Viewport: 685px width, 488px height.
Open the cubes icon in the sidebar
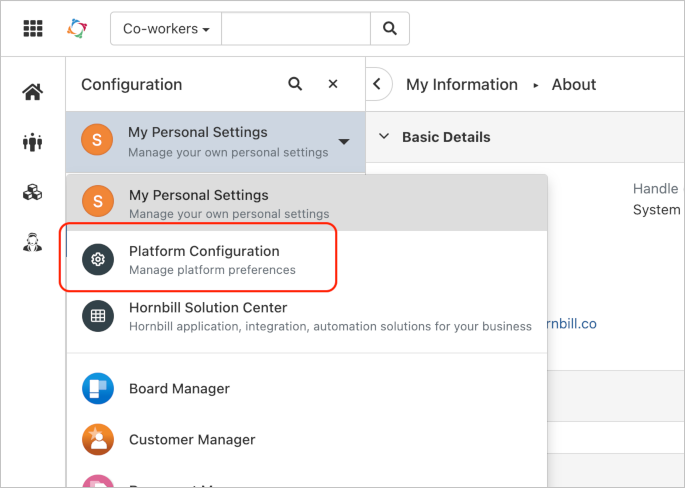[33, 192]
